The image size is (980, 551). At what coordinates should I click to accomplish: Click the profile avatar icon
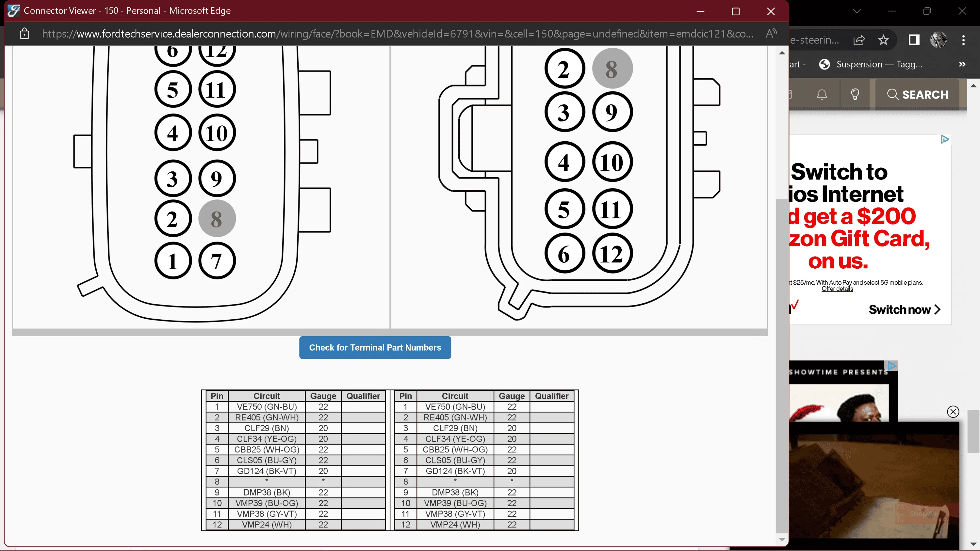pyautogui.click(x=939, y=39)
